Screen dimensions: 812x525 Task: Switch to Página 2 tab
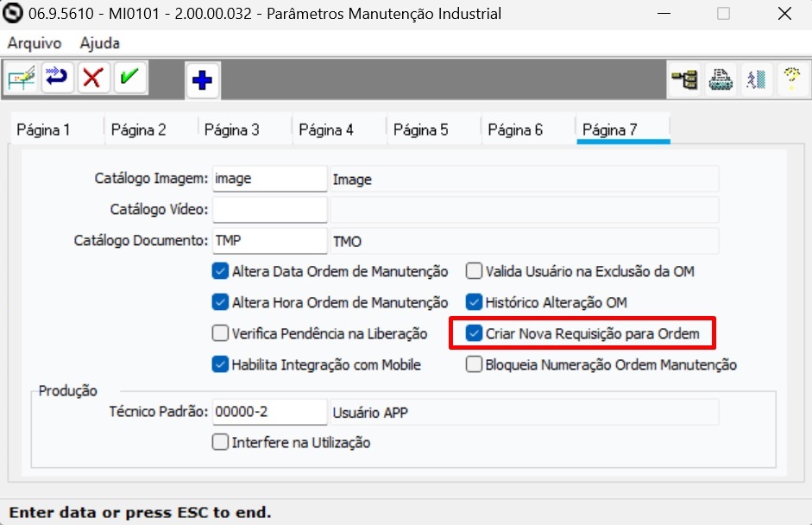[x=151, y=129]
